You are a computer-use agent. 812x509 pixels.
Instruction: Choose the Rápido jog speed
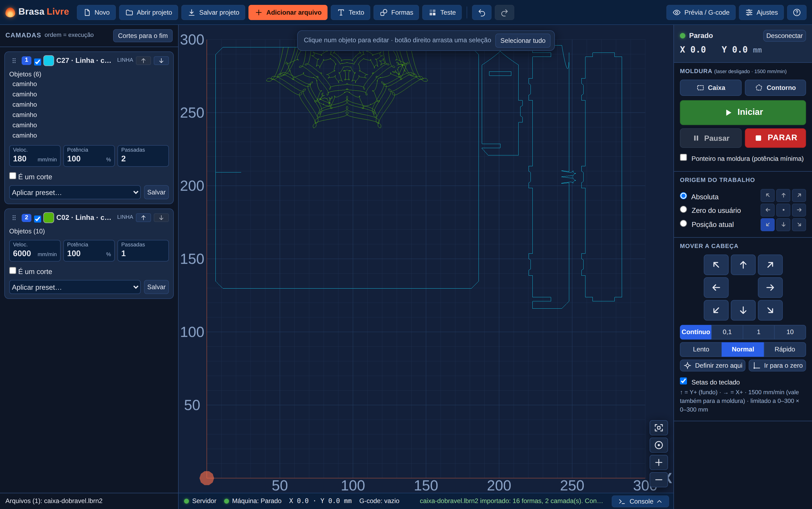coord(784,350)
